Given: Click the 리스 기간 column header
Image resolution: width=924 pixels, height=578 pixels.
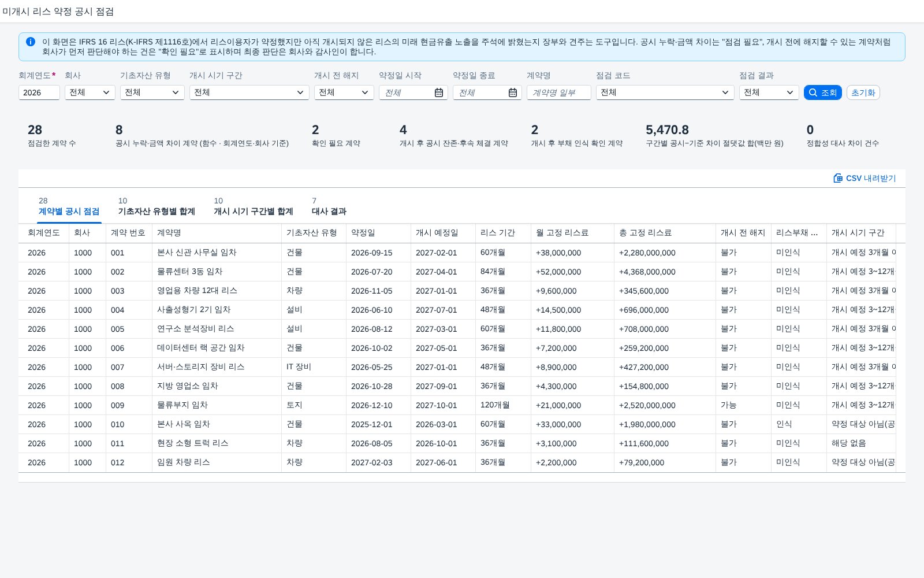Looking at the screenshot, I should [x=504, y=233].
